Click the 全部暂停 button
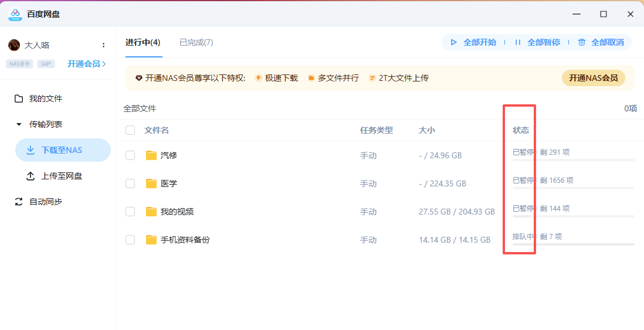 [x=537, y=42]
